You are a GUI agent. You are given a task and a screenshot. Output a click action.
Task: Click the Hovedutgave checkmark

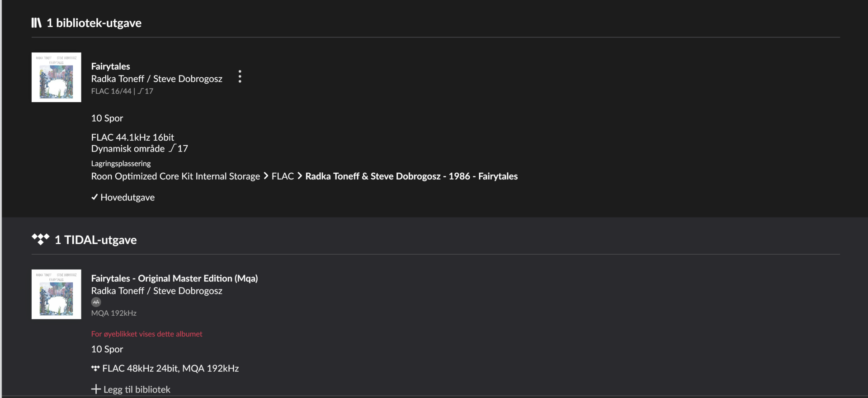[94, 197]
